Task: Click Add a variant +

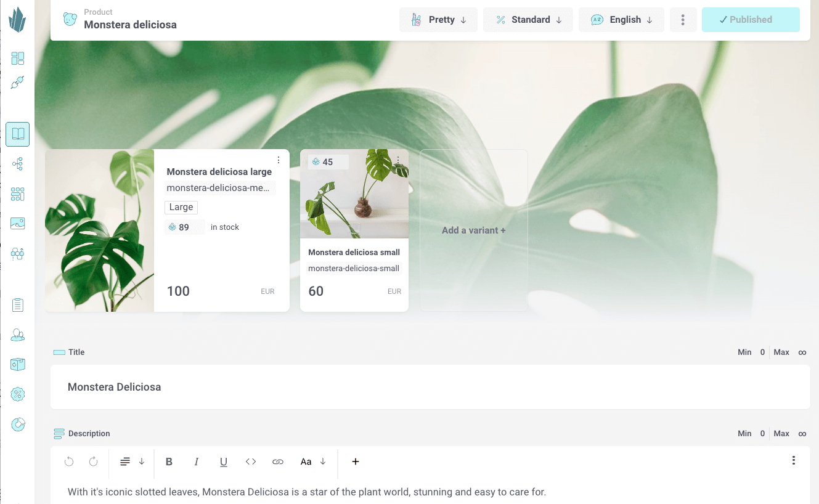Action: [473, 230]
